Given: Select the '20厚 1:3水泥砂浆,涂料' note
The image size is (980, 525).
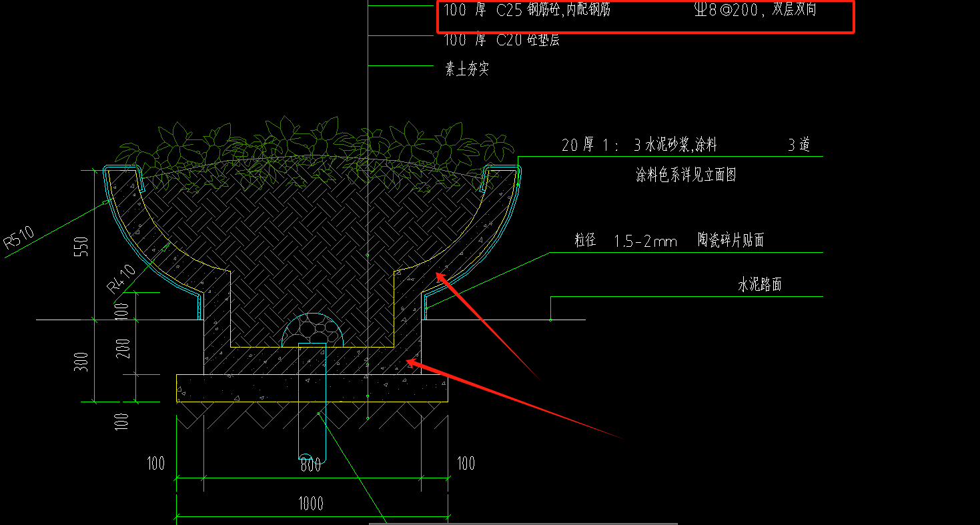Looking at the screenshot, I should pos(639,145).
